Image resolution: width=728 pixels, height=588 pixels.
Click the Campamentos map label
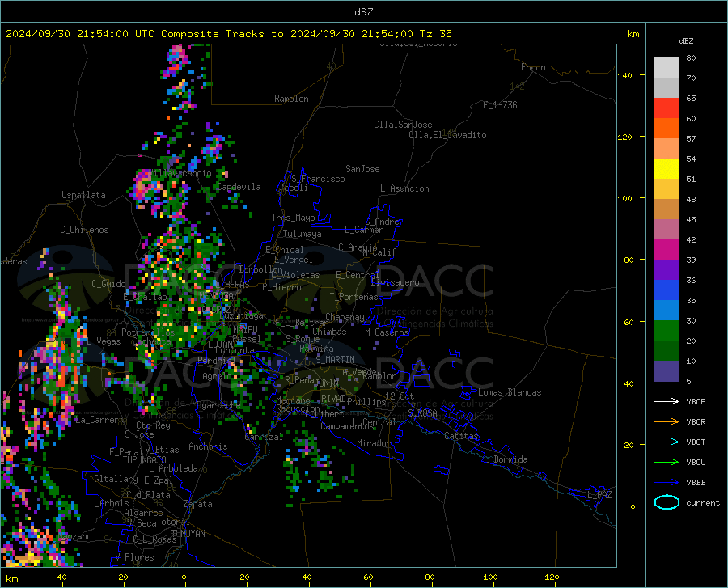347,426
